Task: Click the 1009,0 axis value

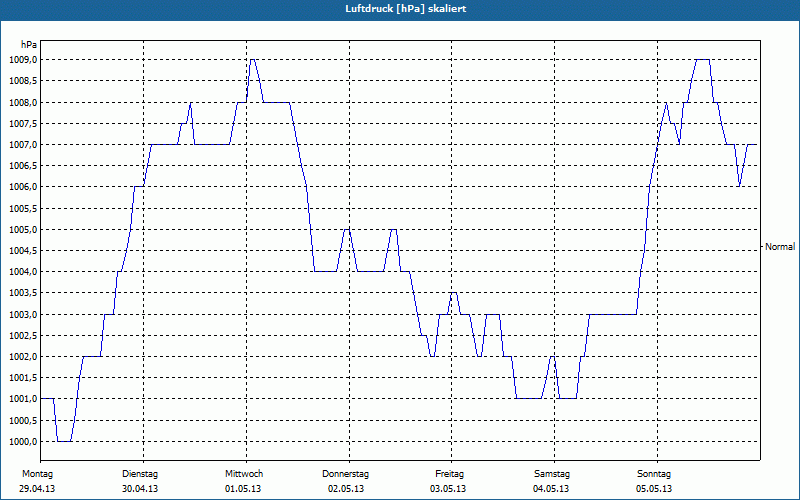Action: point(23,60)
